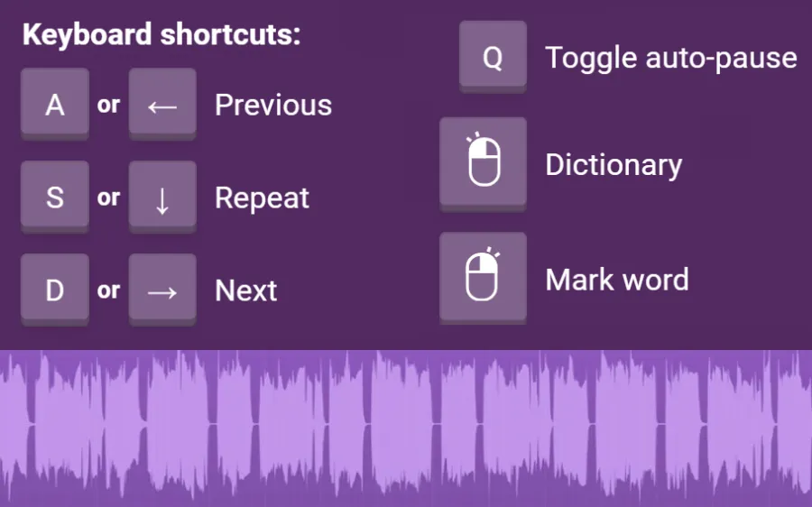Click "or" between S and down arrow

pos(108,198)
